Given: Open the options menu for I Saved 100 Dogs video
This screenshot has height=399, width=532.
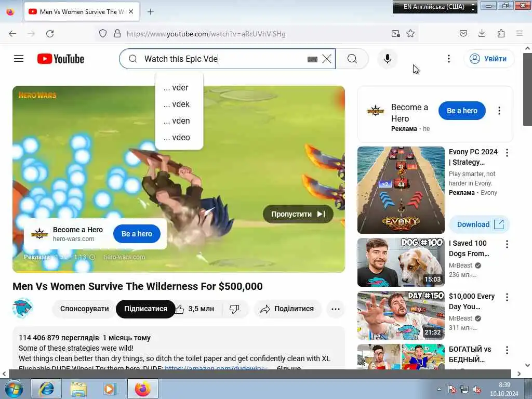Looking at the screenshot, I should [507, 244].
